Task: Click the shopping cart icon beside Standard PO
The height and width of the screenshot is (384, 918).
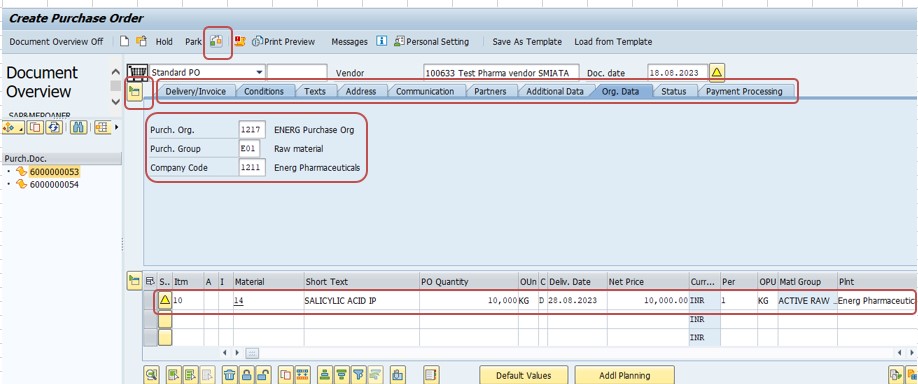Action: click(138, 73)
